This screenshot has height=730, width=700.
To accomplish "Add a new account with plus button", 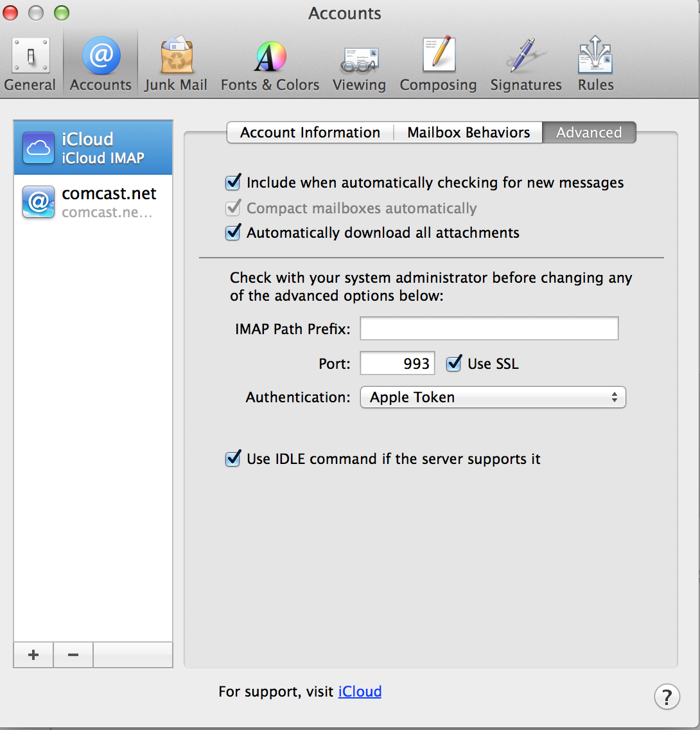I will click(x=33, y=655).
